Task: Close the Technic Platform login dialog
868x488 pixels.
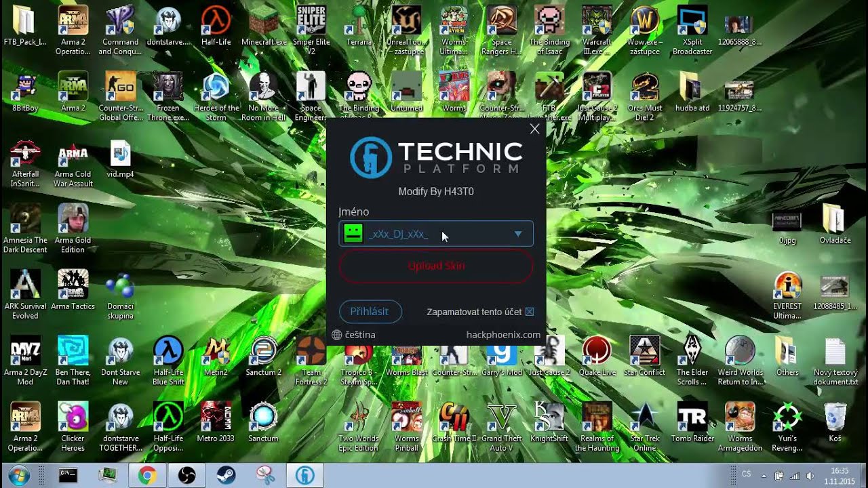Action: [534, 129]
